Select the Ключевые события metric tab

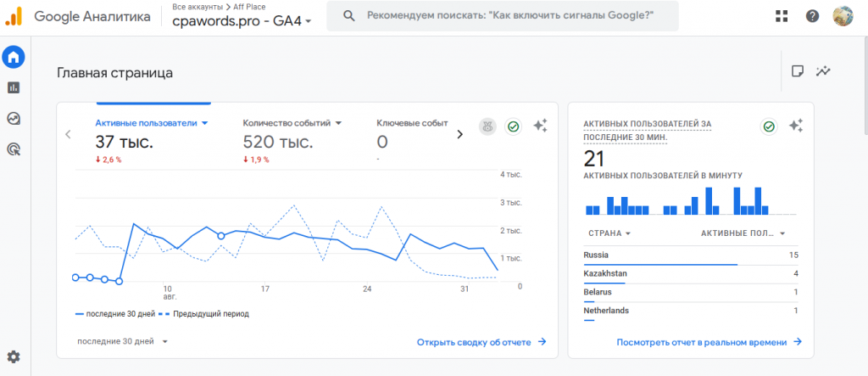(x=412, y=122)
